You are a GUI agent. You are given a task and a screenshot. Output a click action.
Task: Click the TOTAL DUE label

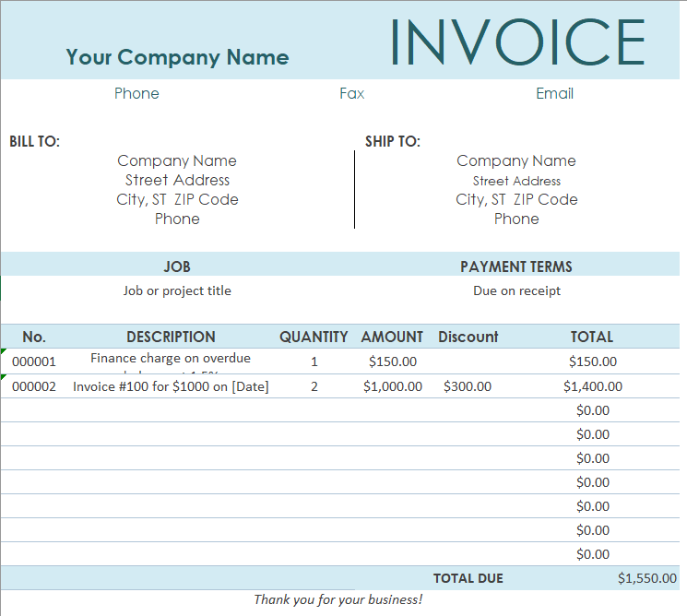point(468,578)
